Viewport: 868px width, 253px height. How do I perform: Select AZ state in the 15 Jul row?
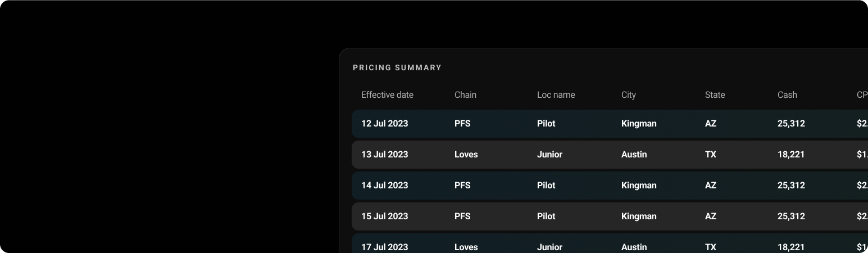[x=711, y=216]
